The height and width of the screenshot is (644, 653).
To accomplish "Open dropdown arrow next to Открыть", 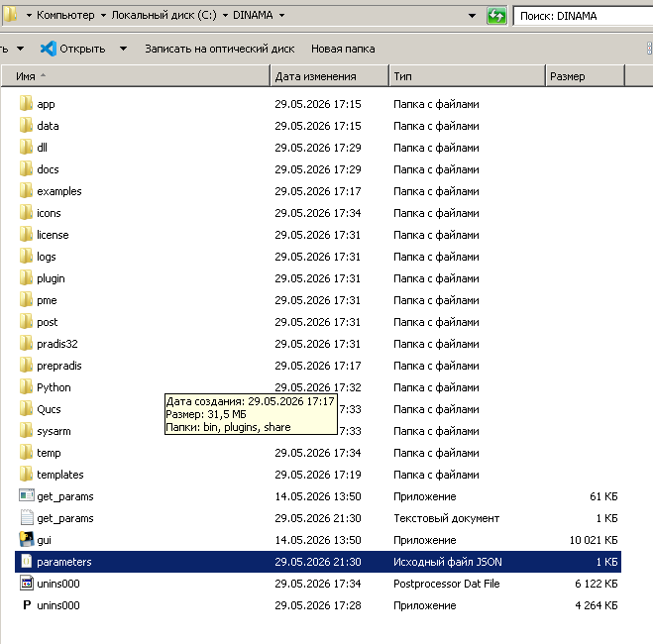I will click(x=123, y=49).
